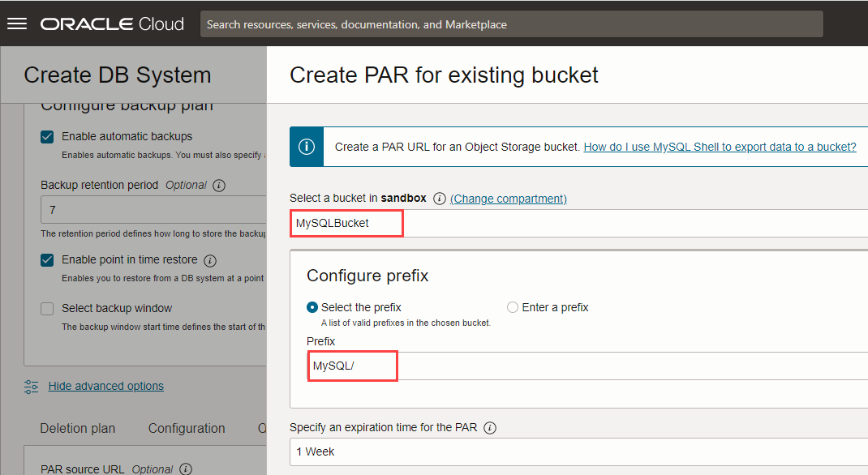This screenshot has width=868, height=475.
Task: Enable Select backup window option
Action: coord(46,308)
